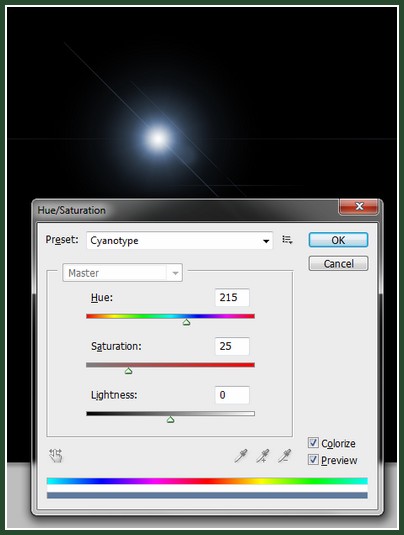The image size is (404, 535).
Task: Click the Lightness value field
Action: 232,395
